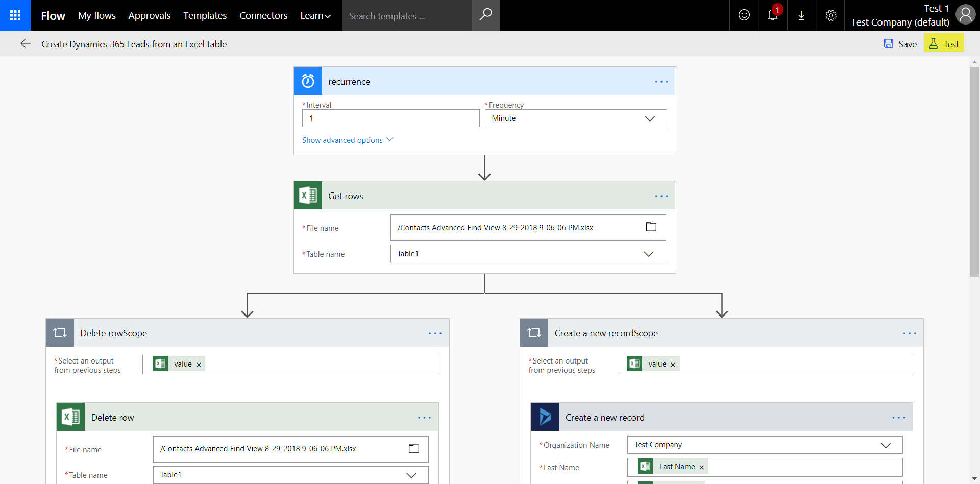
Task: Browse file with Get rows folder icon
Action: pos(651,227)
